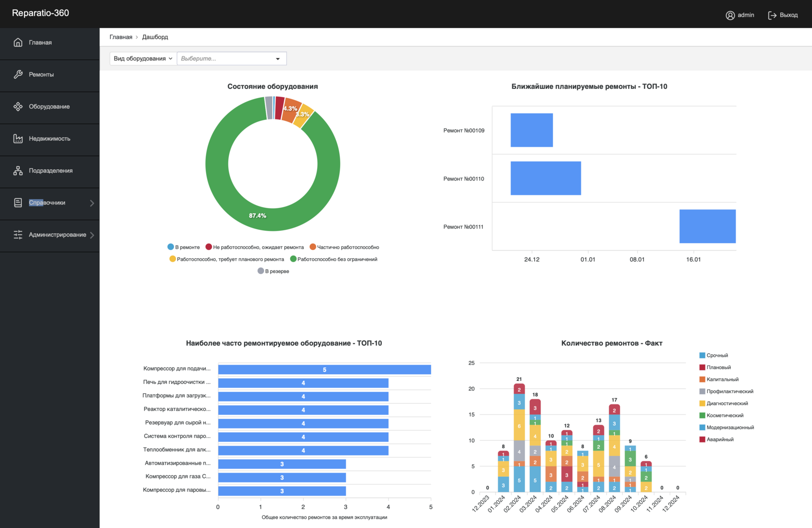Click the Теплообменник для алк... row label

click(x=177, y=450)
